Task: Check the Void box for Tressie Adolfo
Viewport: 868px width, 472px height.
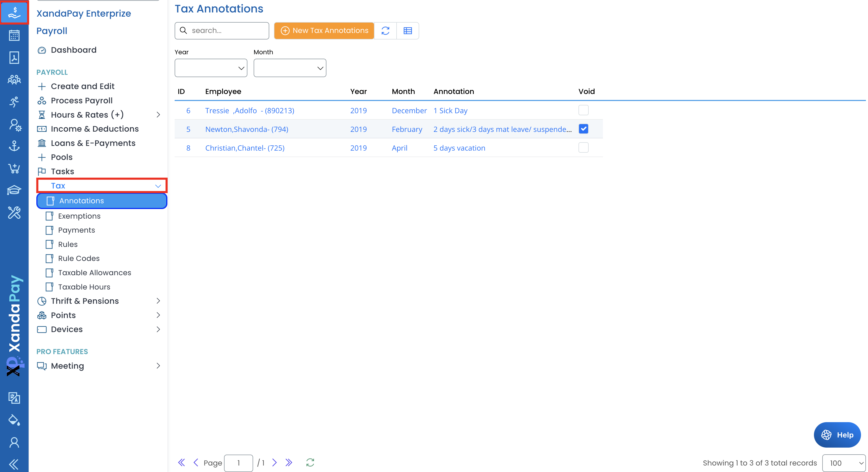Action: pos(583,110)
